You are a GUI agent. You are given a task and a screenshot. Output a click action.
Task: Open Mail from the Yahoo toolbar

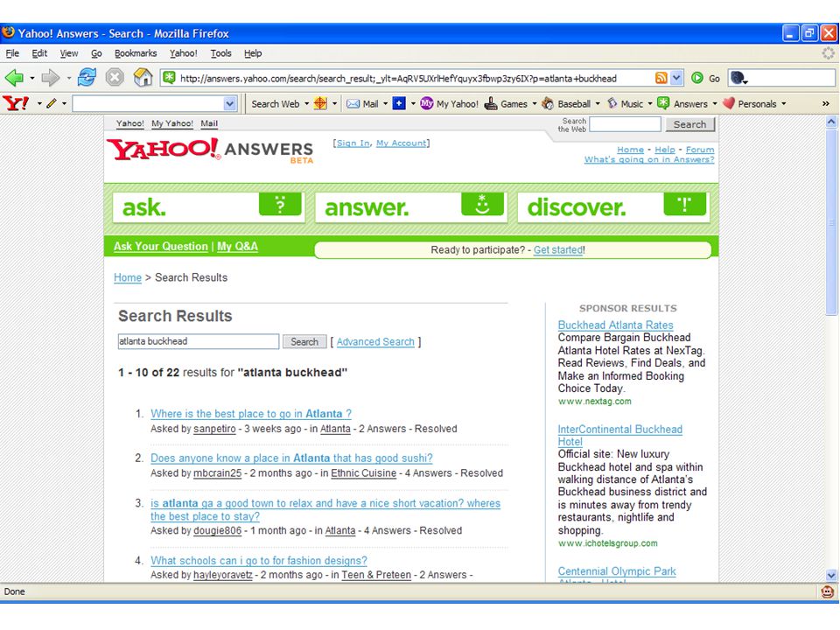(362, 104)
